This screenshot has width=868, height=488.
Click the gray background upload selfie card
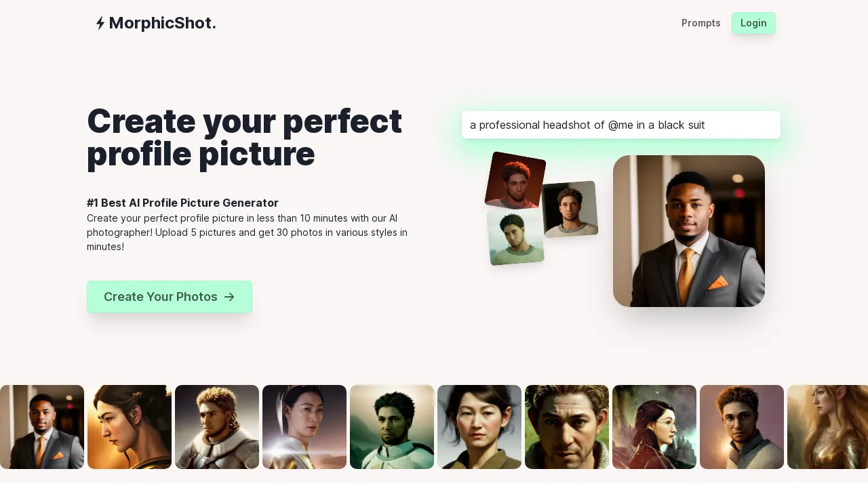click(570, 208)
